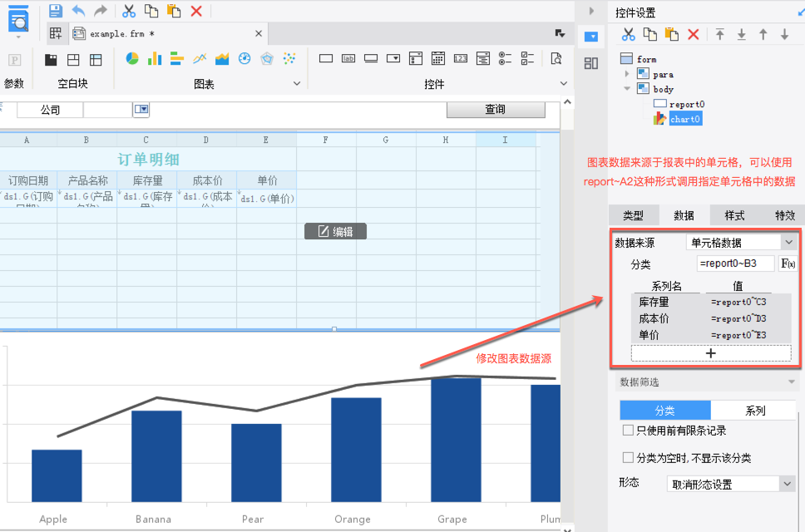Screen dimensions: 805x532
Task: Click the category field =report0~B3
Action: coord(735,264)
